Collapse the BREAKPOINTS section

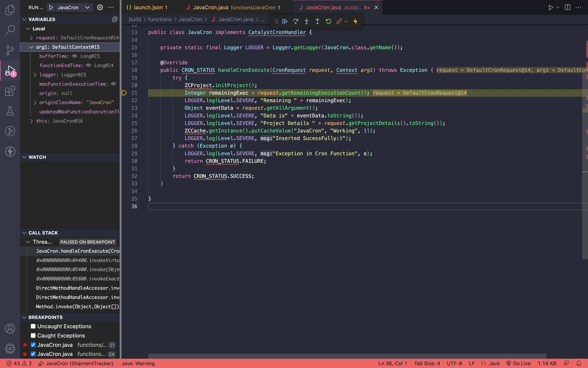(24, 317)
